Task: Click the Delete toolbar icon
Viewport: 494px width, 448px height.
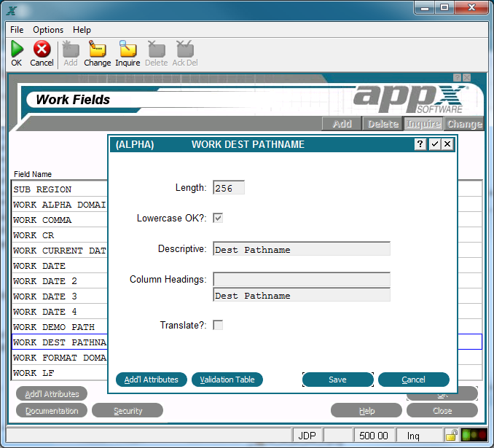Action: click(156, 50)
